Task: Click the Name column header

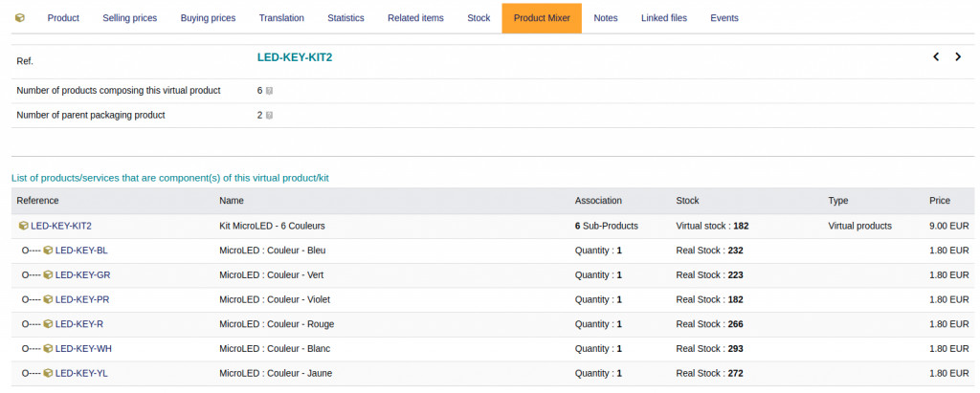Action: (232, 201)
